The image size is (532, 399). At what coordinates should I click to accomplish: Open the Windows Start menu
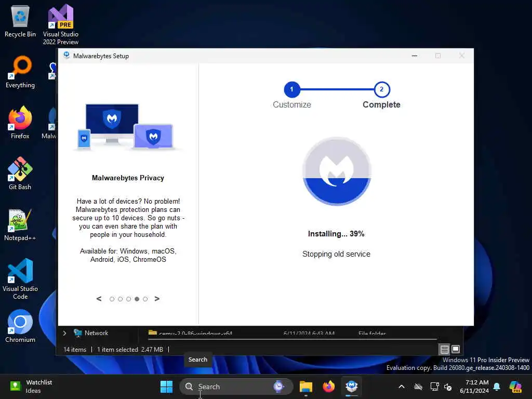[x=166, y=387]
